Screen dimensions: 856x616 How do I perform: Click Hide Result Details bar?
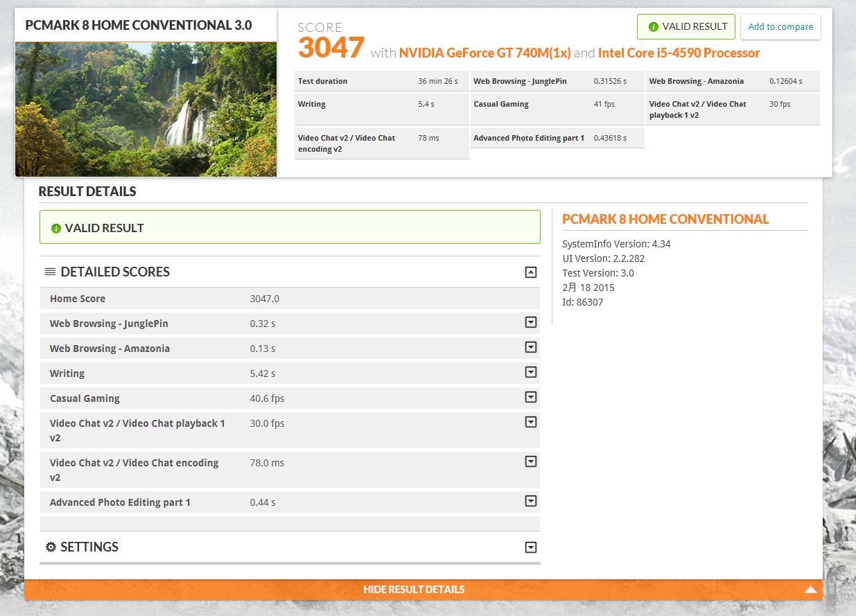423,590
